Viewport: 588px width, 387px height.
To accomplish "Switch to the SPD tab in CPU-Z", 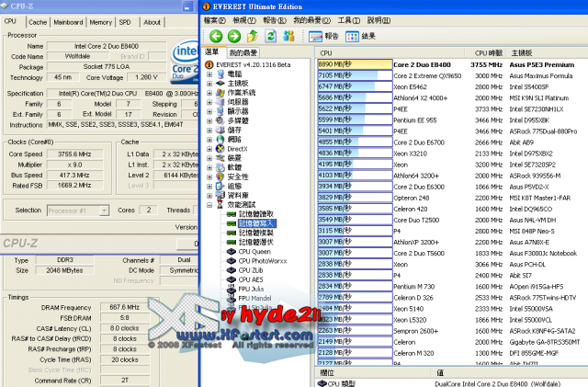I will 125,22.
